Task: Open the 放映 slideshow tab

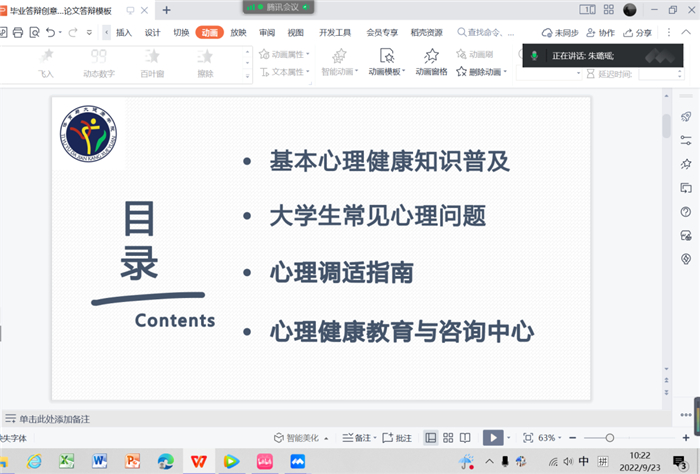Action: coord(238,33)
